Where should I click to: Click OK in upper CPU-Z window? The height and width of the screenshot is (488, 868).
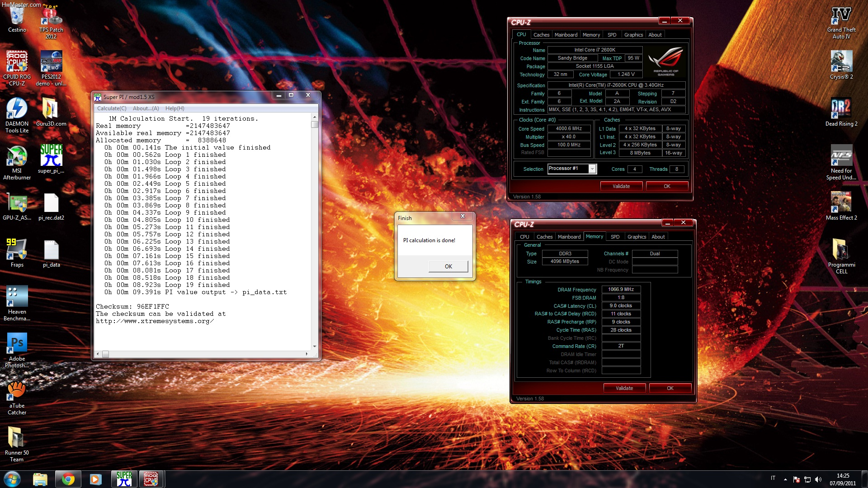point(667,186)
